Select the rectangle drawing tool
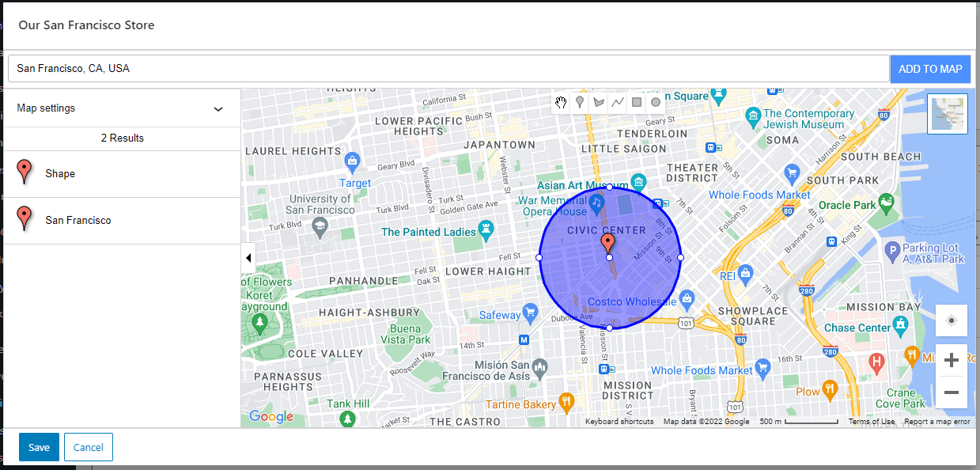This screenshot has height=470, width=980. [637, 102]
